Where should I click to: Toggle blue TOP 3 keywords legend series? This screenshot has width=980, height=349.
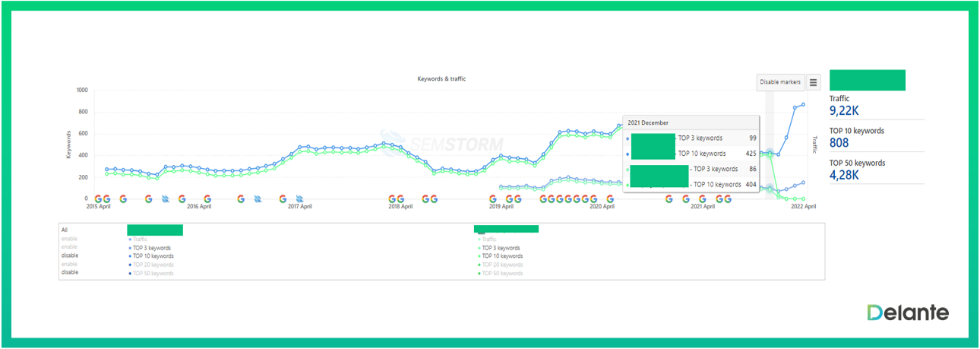[150, 248]
